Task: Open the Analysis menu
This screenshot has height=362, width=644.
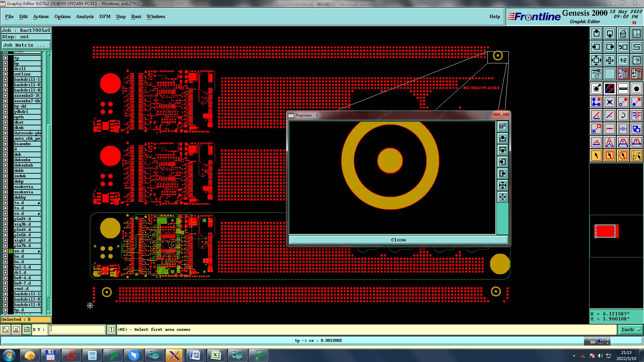Action: point(85,16)
